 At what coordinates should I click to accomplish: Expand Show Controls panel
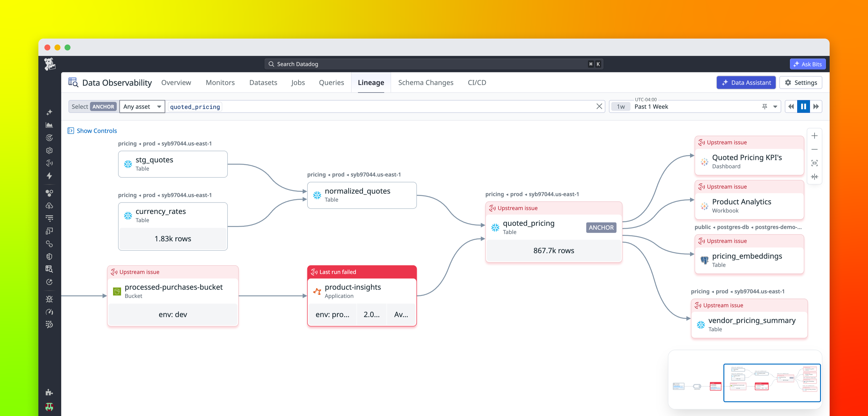pos(92,131)
